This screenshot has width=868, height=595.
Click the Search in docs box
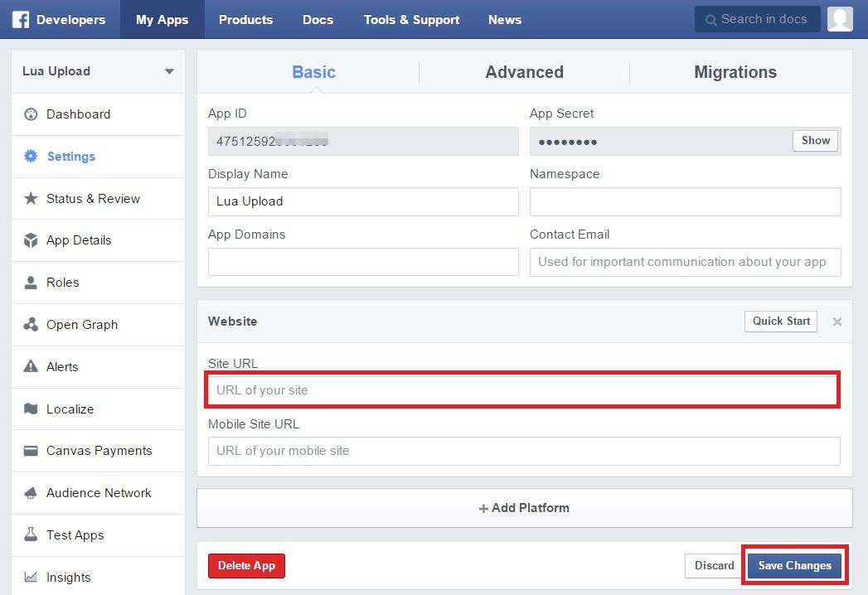point(763,19)
